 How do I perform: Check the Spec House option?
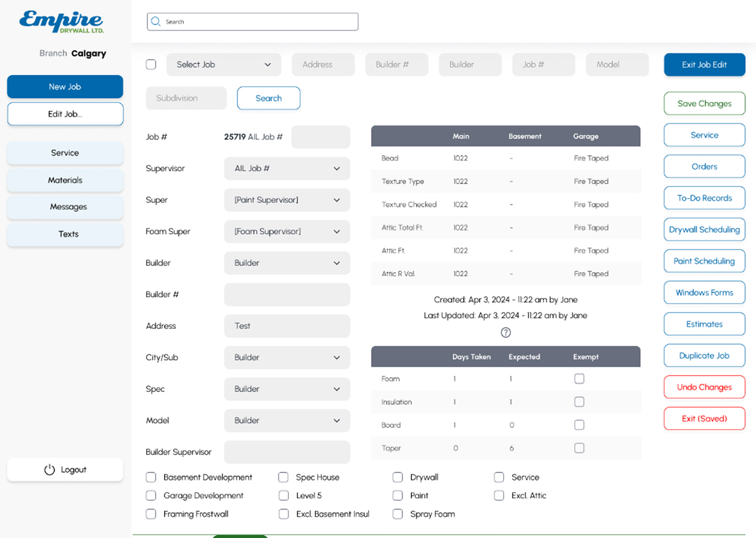pyautogui.click(x=283, y=477)
